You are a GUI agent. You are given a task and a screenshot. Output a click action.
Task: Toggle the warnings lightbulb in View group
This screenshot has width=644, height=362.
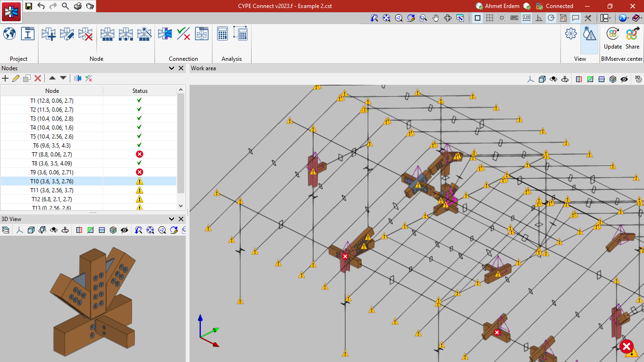point(589,34)
